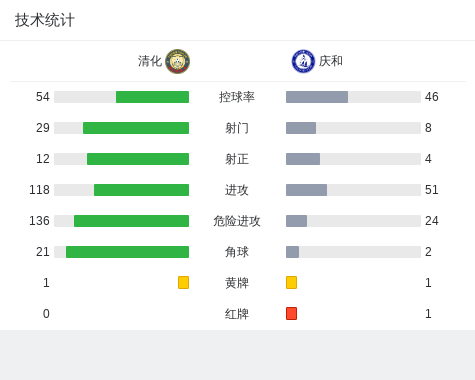Click 庆和's gray 射正 bar
475x380 pixels.
tap(303, 159)
